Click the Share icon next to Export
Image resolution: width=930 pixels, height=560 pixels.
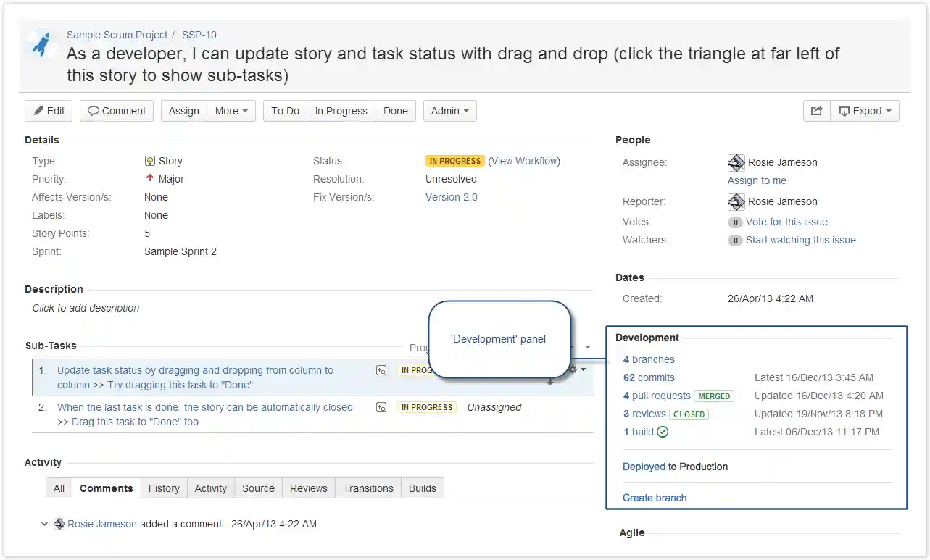coord(817,110)
